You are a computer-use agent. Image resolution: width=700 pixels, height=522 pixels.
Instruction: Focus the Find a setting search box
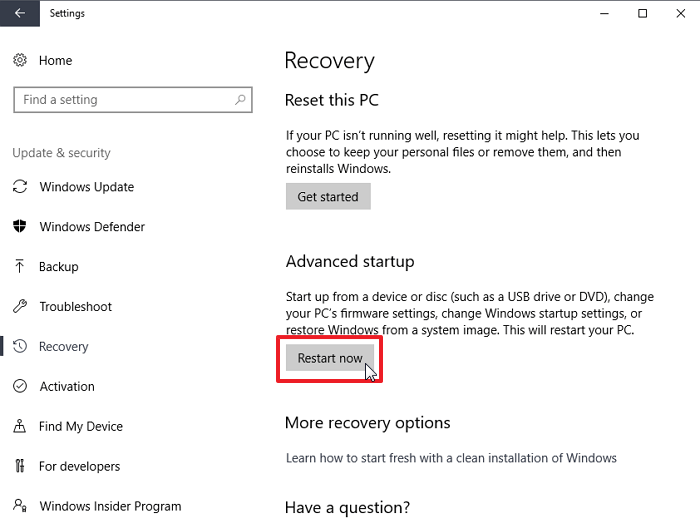tap(120, 100)
